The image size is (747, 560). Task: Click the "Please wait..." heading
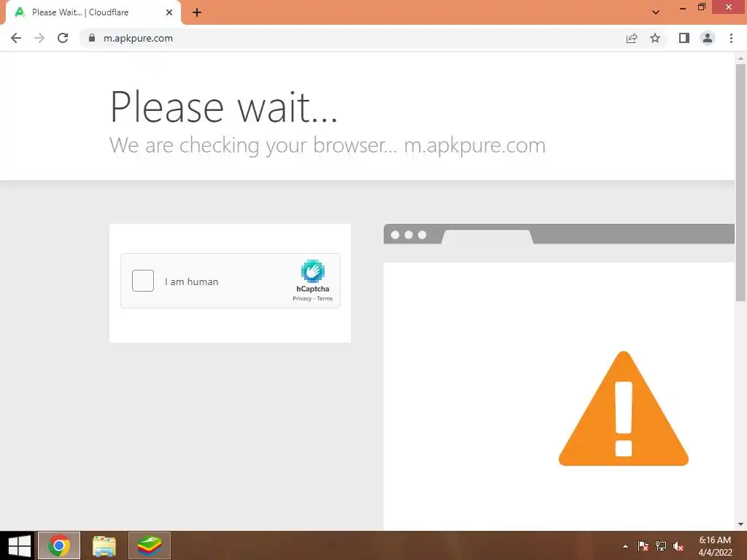point(224,107)
